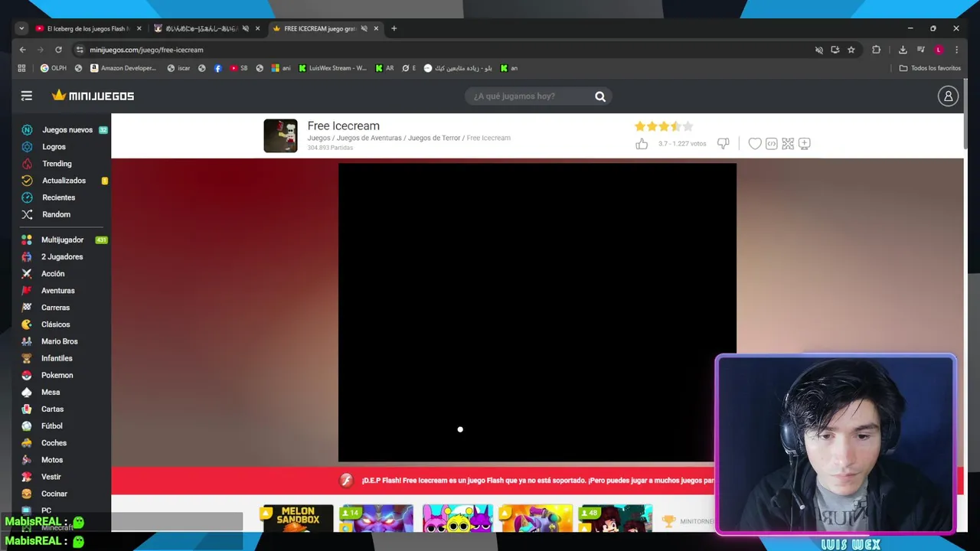This screenshot has width=980, height=551.
Task: Open the Chrome three-dot menu
Action: coord(956,50)
